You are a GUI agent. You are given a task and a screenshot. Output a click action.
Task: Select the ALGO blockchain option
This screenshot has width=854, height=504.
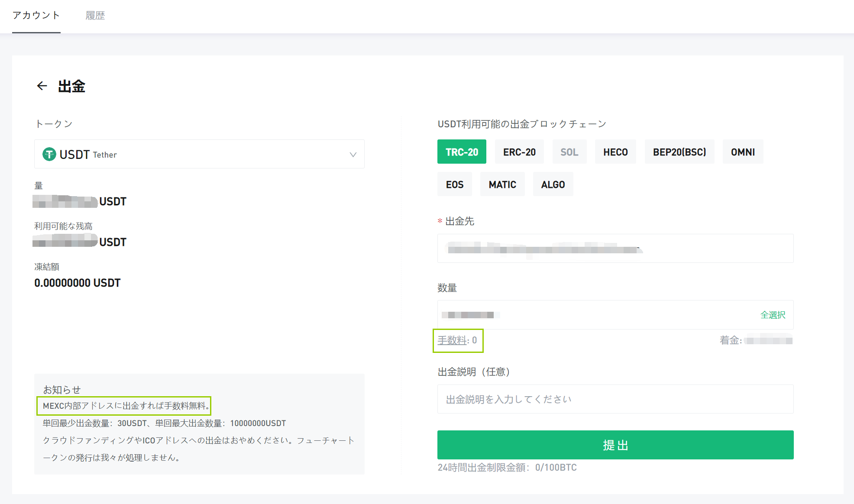coord(553,184)
